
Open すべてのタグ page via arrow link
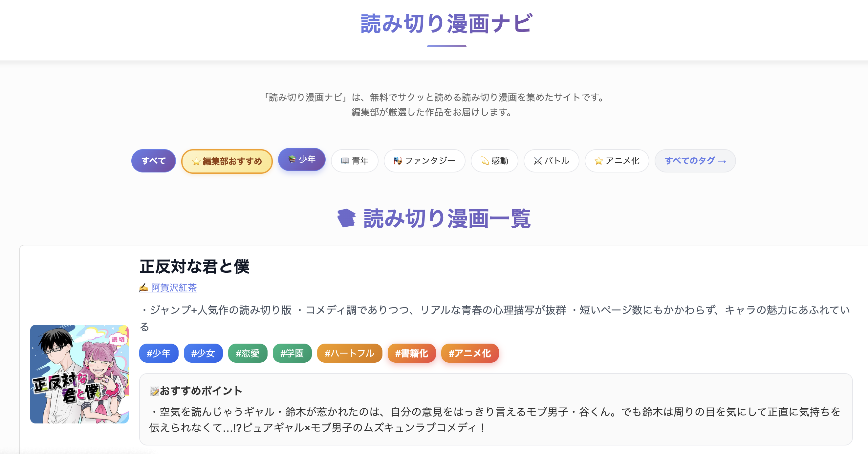click(x=695, y=161)
